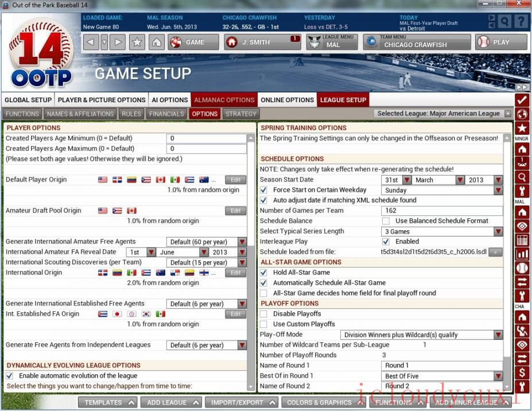This screenshot has height=411, width=532.
Task: Click the MAL baseball icon in sidebar
Action: [522, 267]
